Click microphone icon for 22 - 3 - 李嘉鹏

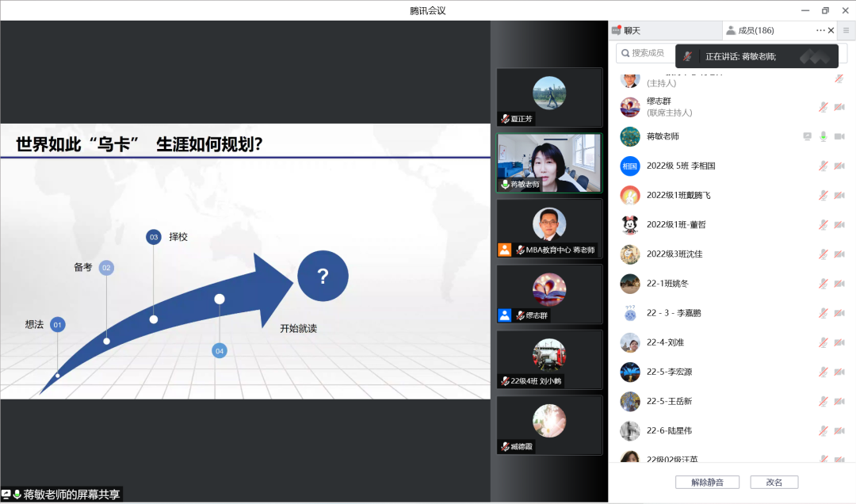(824, 313)
